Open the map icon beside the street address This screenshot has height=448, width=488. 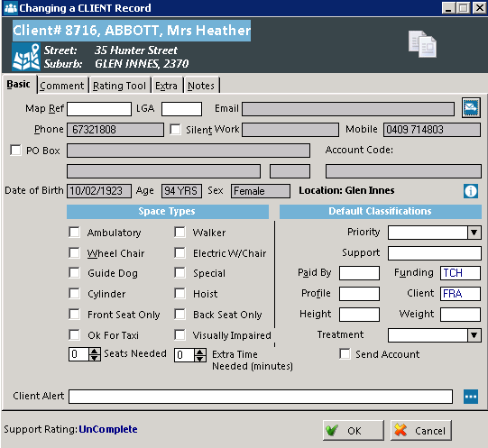[26, 57]
